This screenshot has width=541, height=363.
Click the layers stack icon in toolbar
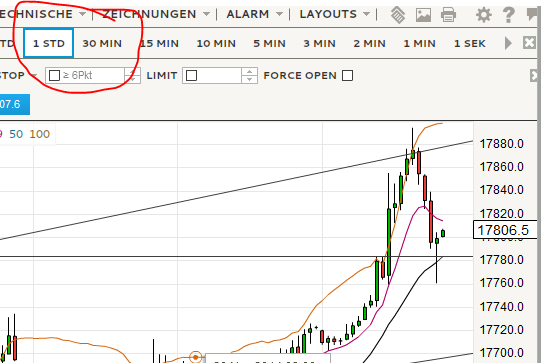[x=398, y=15]
